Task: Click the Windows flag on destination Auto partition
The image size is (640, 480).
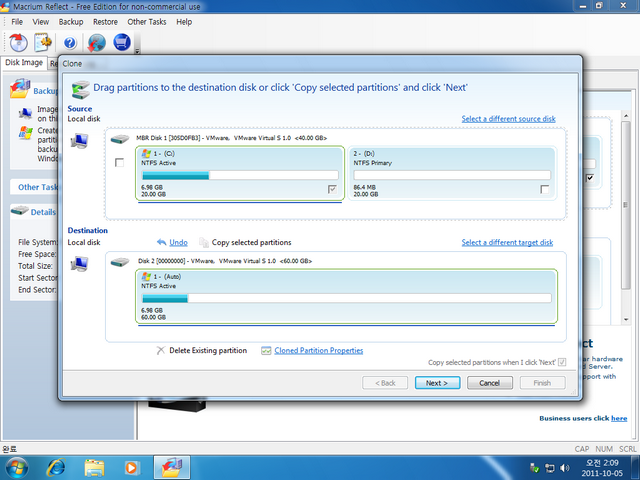Action: click(x=146, y=277)
